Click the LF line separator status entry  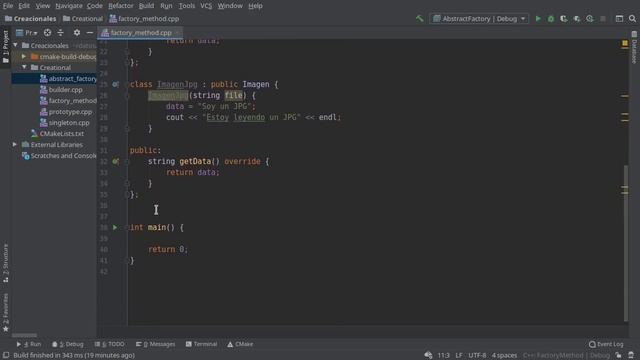coord(459,355)
